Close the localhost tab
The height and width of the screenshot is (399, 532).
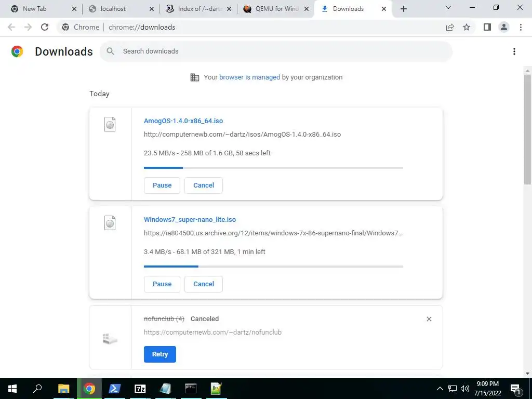click(x=152, y=9)
